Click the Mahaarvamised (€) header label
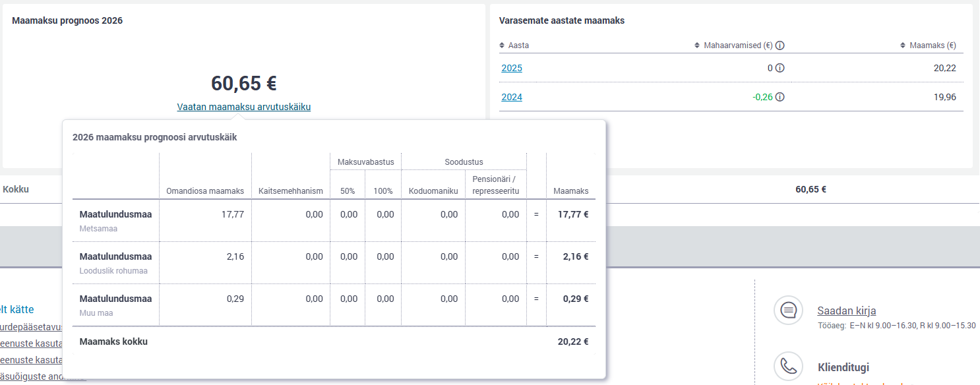 pos(738,45)
